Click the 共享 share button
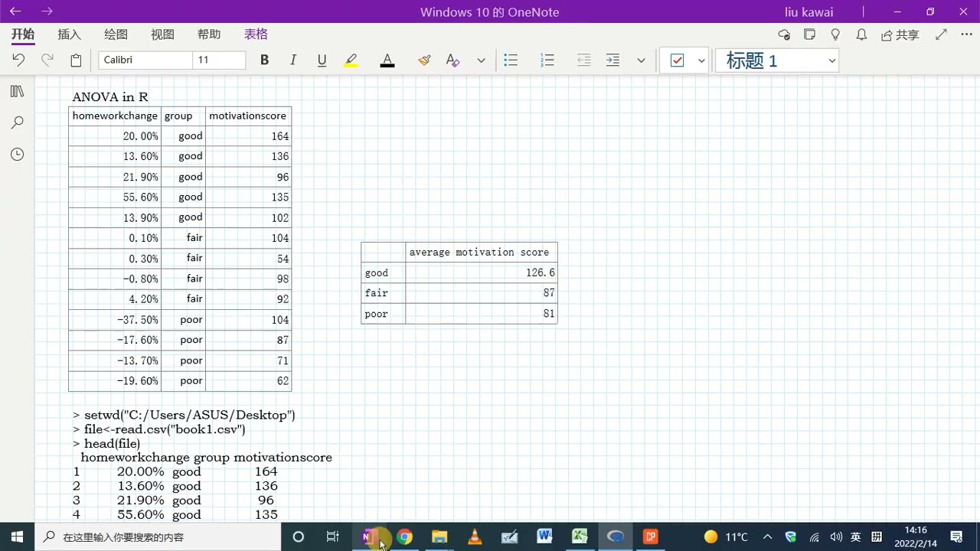The image size is (980, 551). (900, 34)
